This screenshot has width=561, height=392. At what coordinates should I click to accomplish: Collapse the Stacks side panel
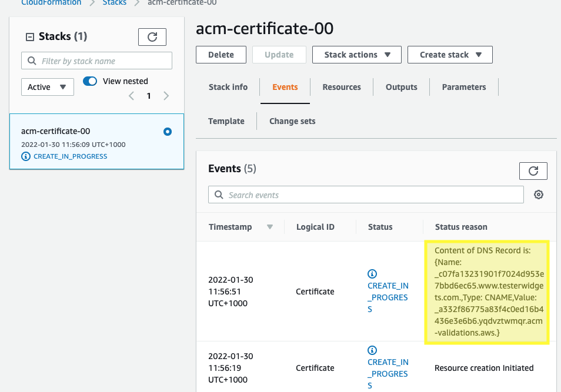point(29,37)
